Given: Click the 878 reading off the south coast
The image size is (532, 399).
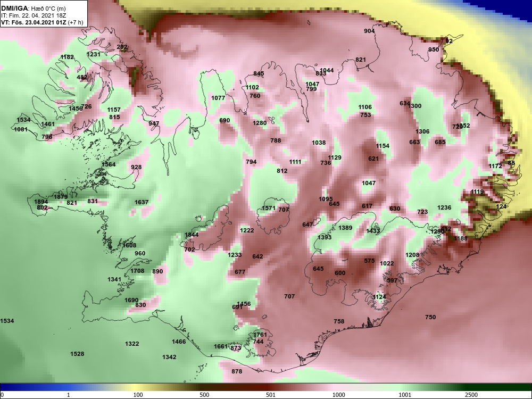Looking at the screenshot, I should (237, 371).
